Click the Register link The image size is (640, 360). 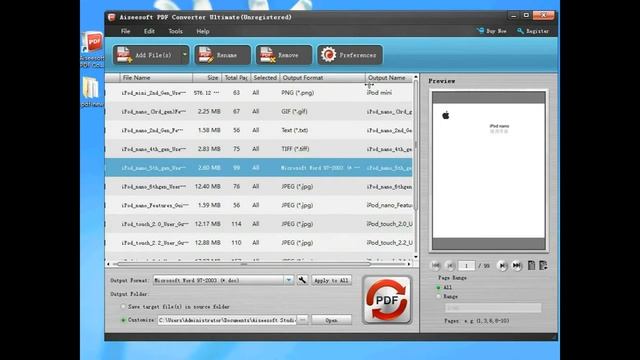[x=533, y=31]
